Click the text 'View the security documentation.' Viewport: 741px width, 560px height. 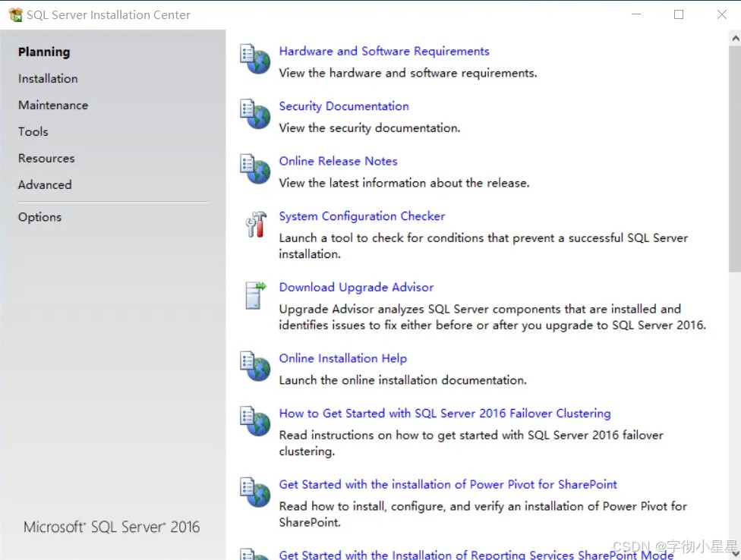370,128
